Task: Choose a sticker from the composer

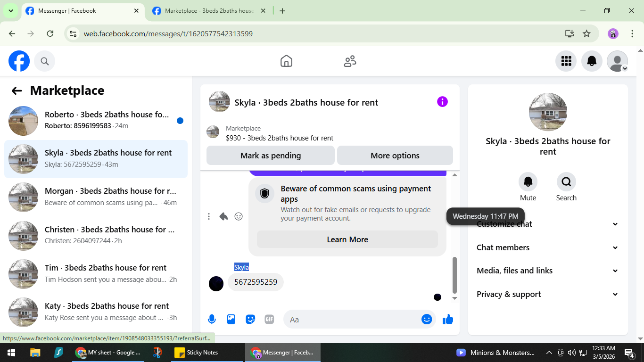Action: coord(250,320)
